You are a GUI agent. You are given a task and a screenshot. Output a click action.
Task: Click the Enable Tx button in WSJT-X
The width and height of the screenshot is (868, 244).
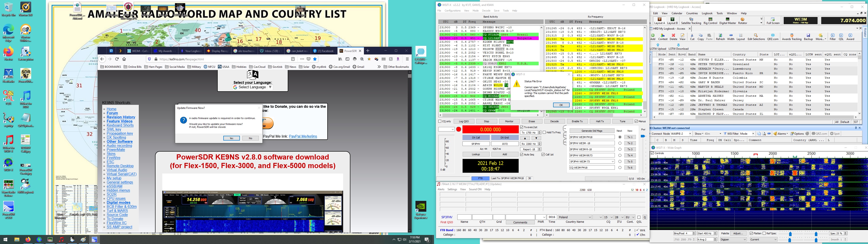tap(577, 121)
